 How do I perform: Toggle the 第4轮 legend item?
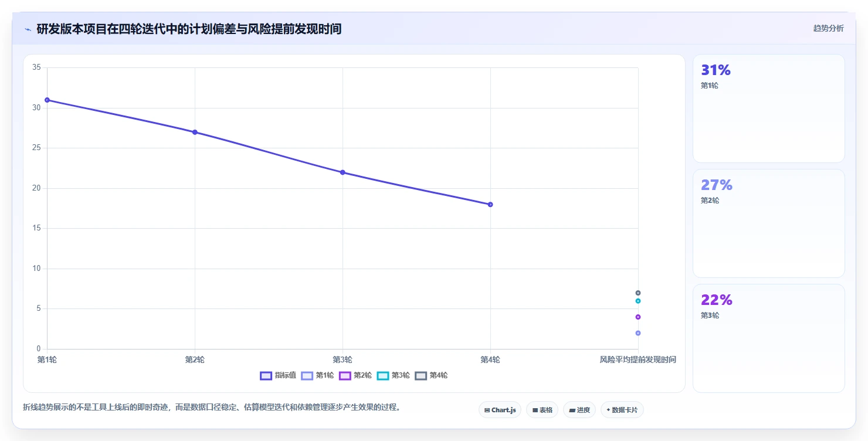point(431,375)
